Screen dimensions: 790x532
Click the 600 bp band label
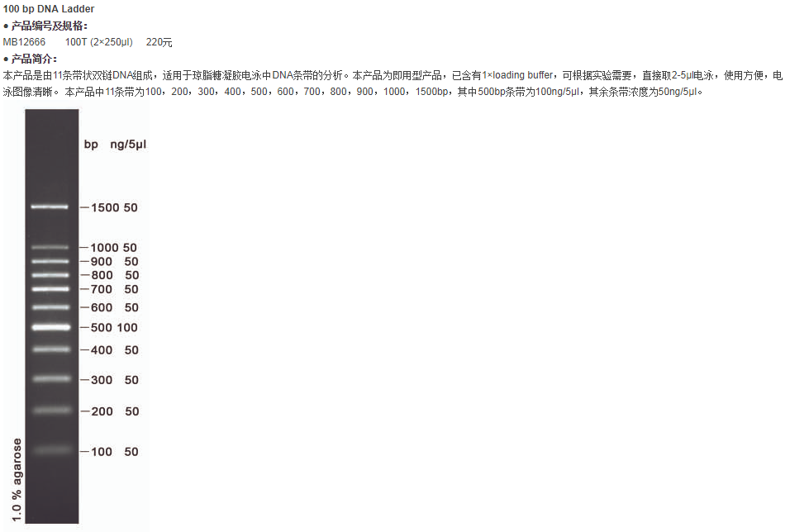coord(102,308)
